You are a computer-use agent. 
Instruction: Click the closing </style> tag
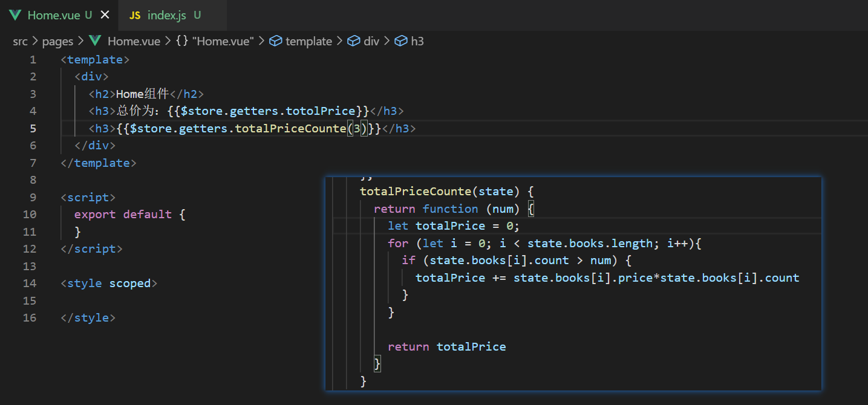click(88, 317)
